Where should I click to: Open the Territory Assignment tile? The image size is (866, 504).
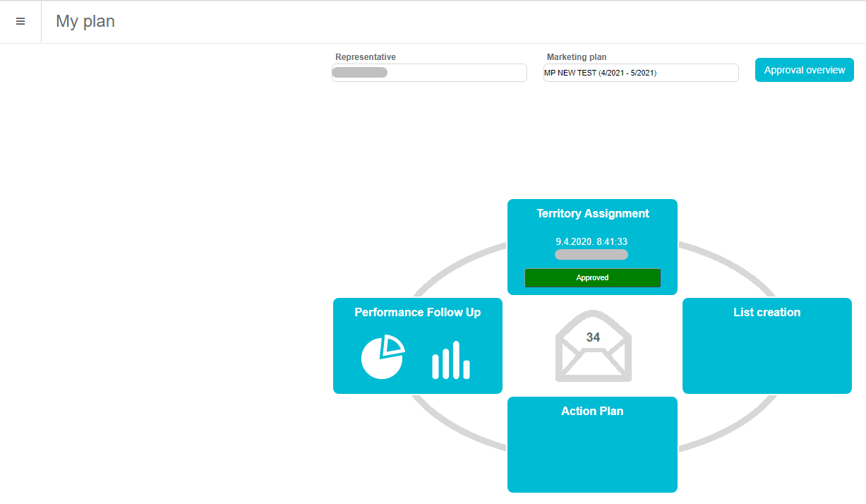[x=592, y=213]
